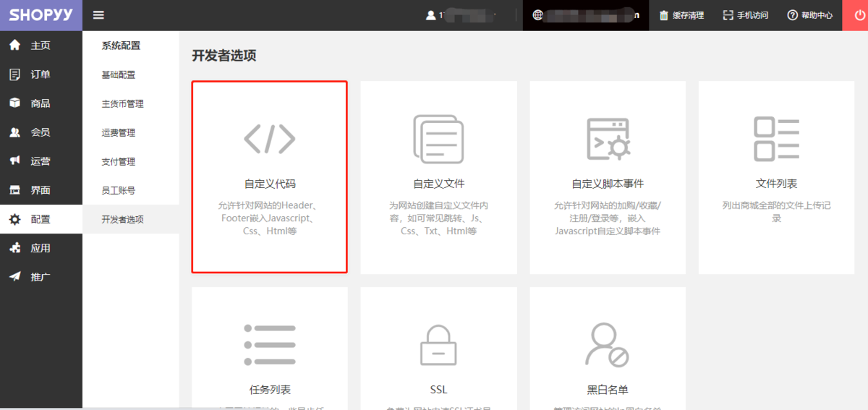The height and width of the screenshot is (410, 868).
Task: Click the user account avatar icon
Action: pyautogui.click(x=431, y=15)
